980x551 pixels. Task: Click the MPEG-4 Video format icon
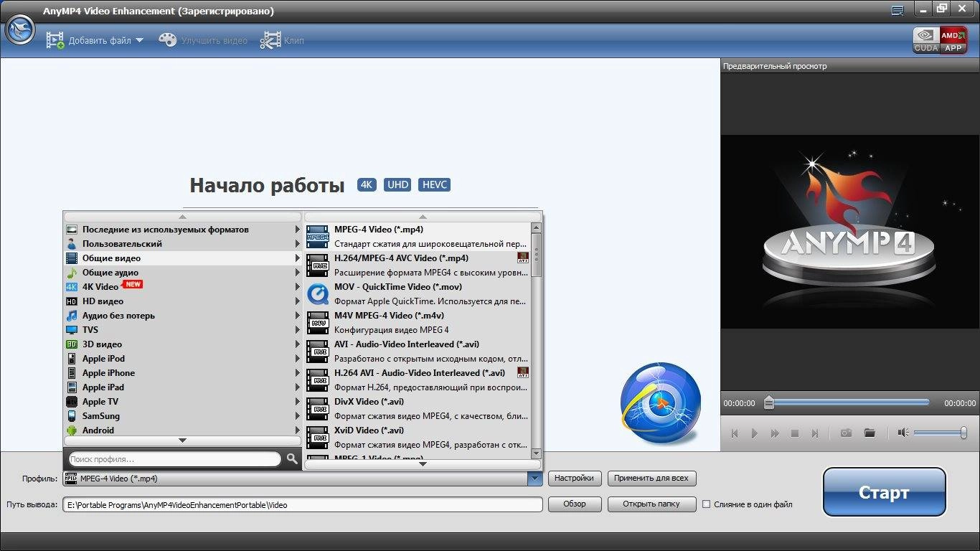(318, 237)
